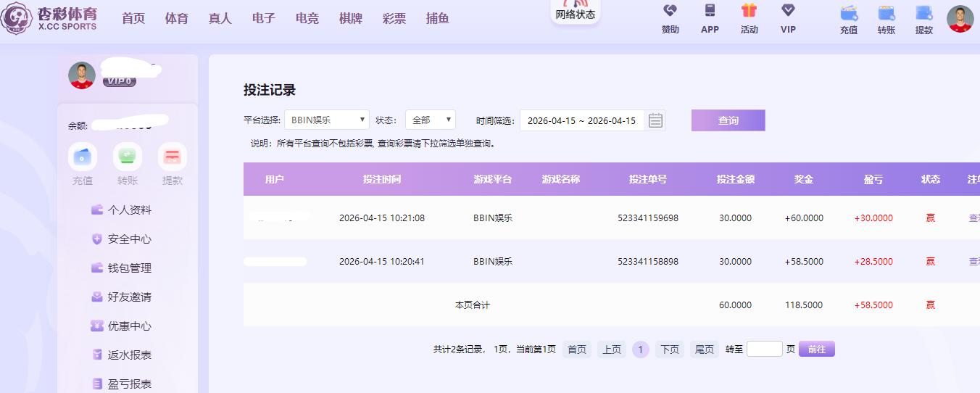Open 安全中心 in the sidebar
The height and width of the screenshot is (393, 980).
(129, 239)
